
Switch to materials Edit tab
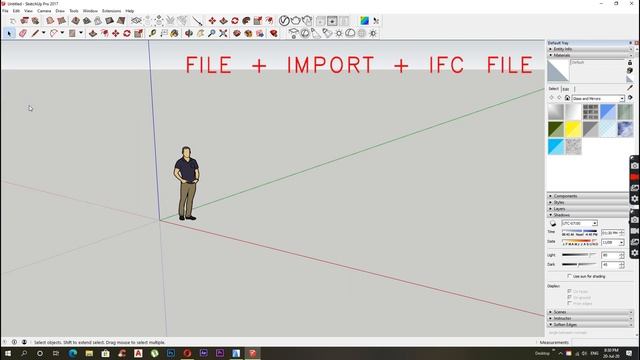coord(566,89)
